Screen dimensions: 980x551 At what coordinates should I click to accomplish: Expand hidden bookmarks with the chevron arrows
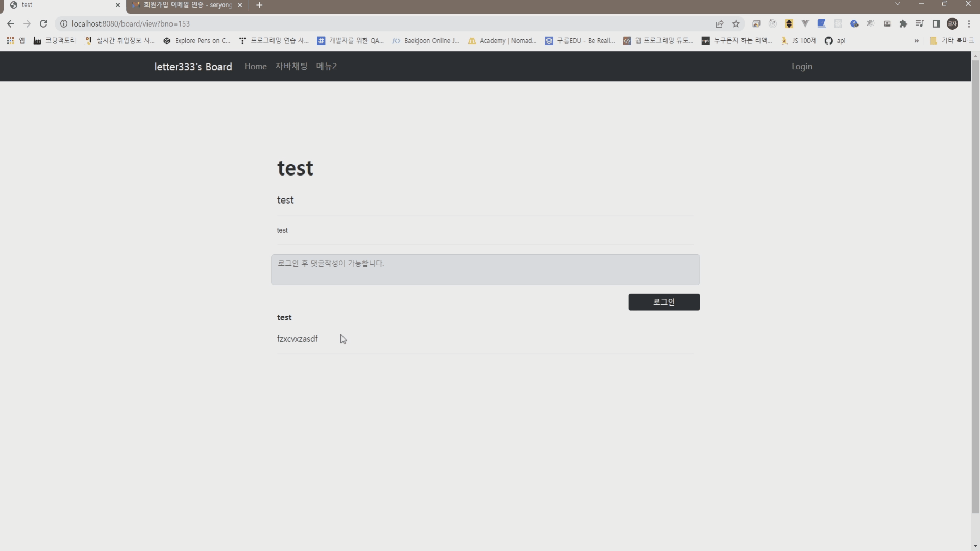pos(917,41)
